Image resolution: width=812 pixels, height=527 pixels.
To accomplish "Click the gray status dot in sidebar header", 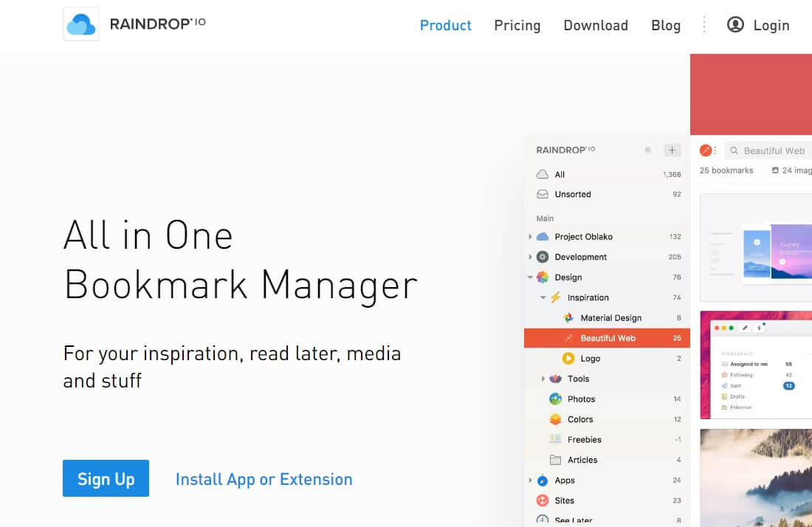I will (x=647, y=150).
